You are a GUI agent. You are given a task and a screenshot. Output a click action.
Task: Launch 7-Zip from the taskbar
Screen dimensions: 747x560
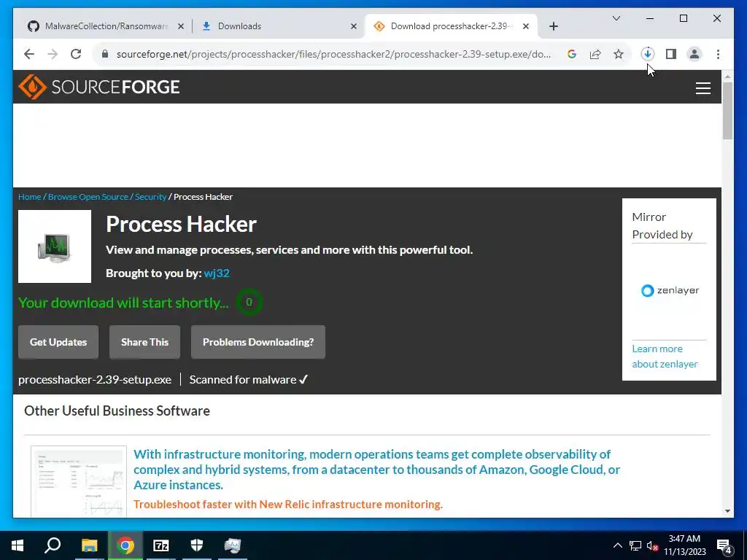point(161,545)
